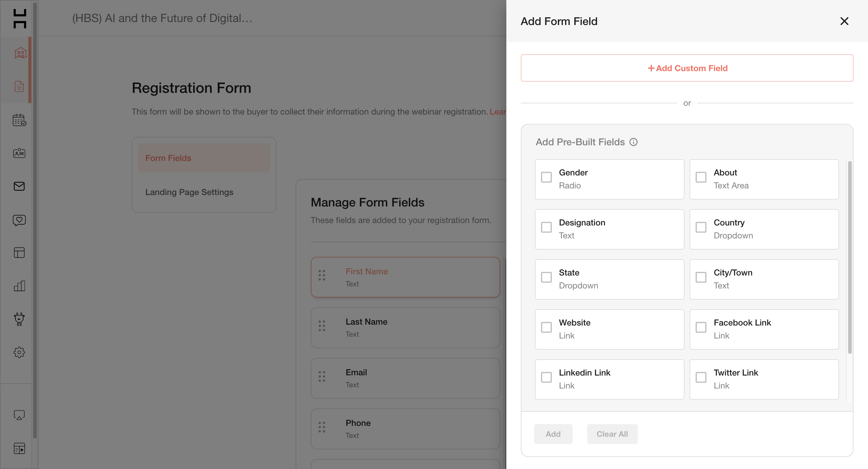Open the media layout icon at sidebar bottom
This screenshot has height=469, width=868.
(19, 448)
